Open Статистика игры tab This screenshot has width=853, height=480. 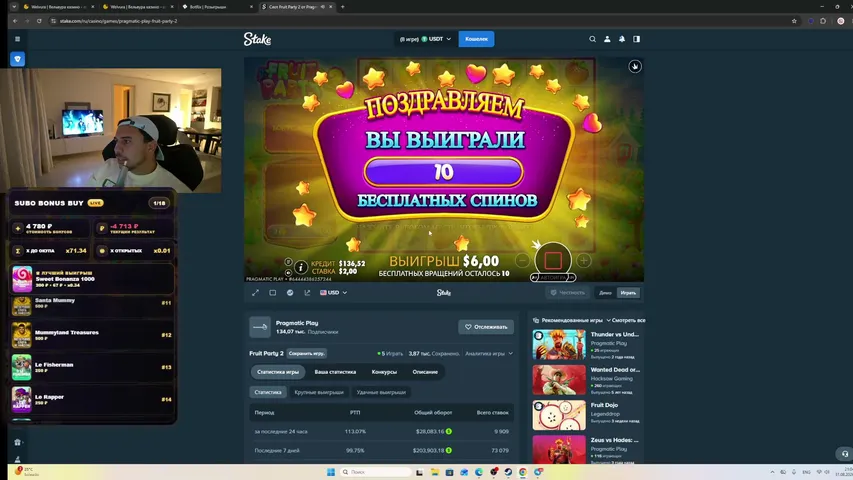(x=277, y=372)
